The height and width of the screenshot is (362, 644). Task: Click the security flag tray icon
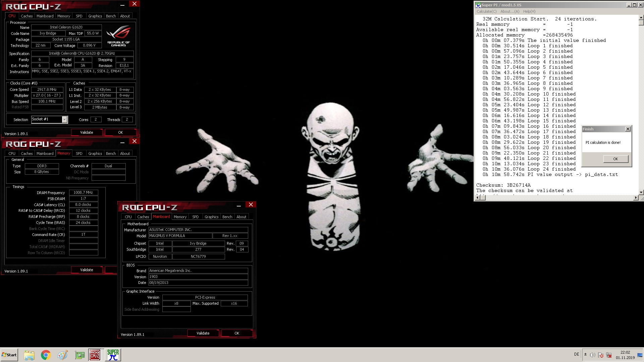point(601,355)
